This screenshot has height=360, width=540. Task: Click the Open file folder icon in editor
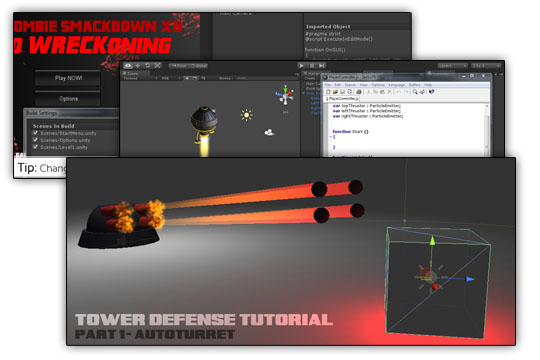[335, 92]
